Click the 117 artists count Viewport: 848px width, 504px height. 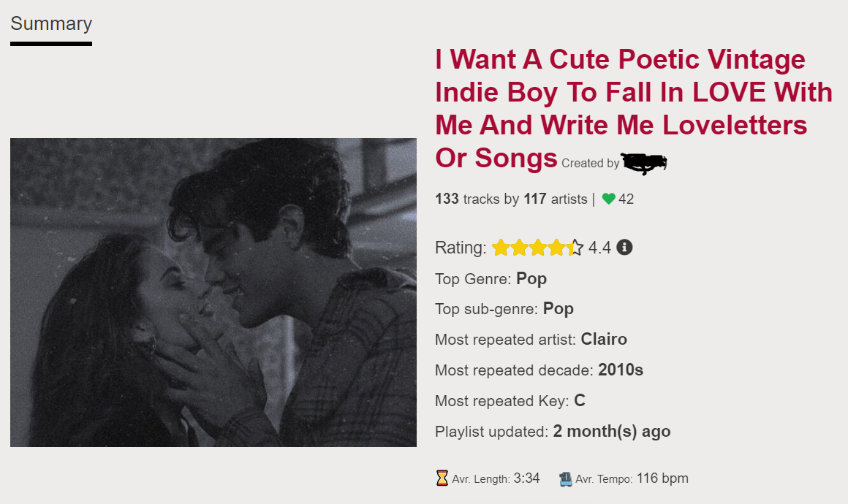[534, 199]
